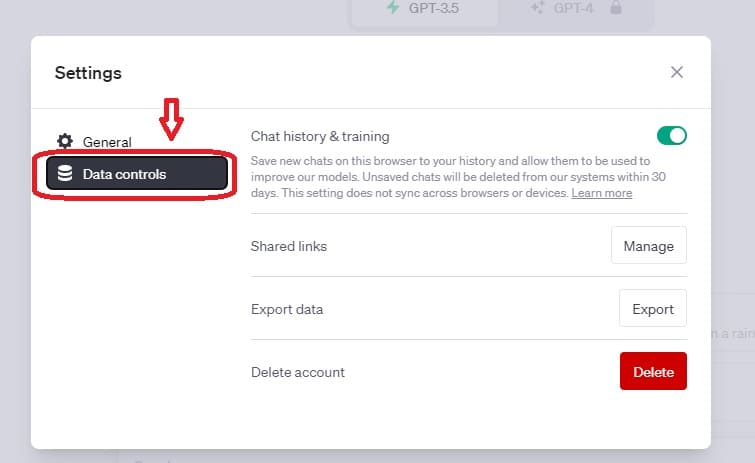Click the Chat history & training label
755x463 pixels.
pyautogui.click(x=320, y=136)
